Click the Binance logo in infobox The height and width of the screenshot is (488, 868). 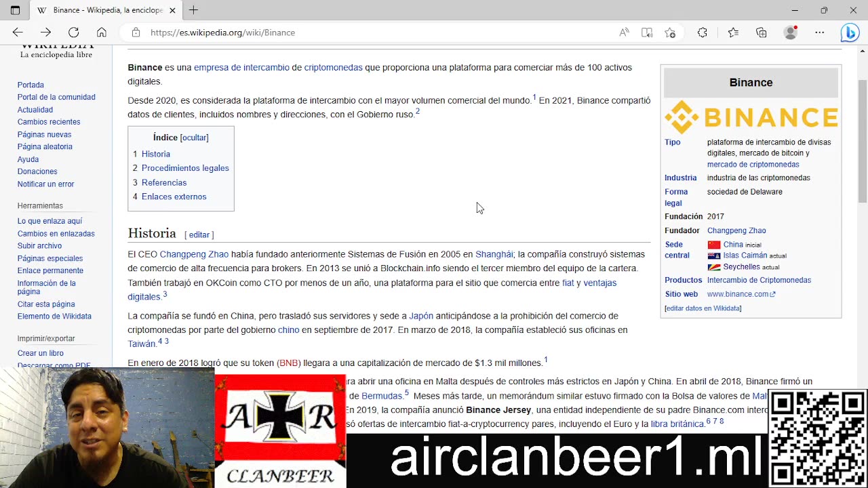coord(751,117)
